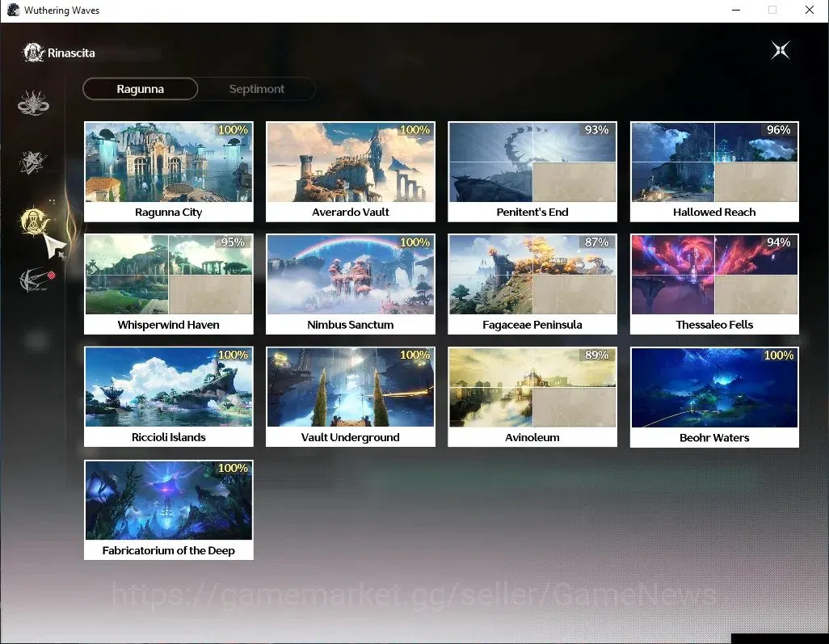
Task: Open the Ragunna City area card
Action: pos(169,171)
